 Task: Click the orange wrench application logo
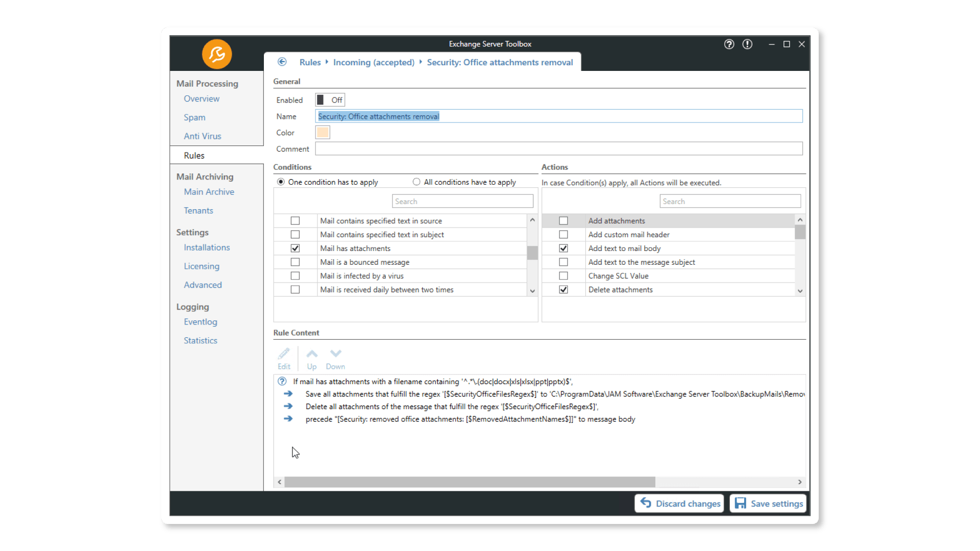click(x=217, y=54)
